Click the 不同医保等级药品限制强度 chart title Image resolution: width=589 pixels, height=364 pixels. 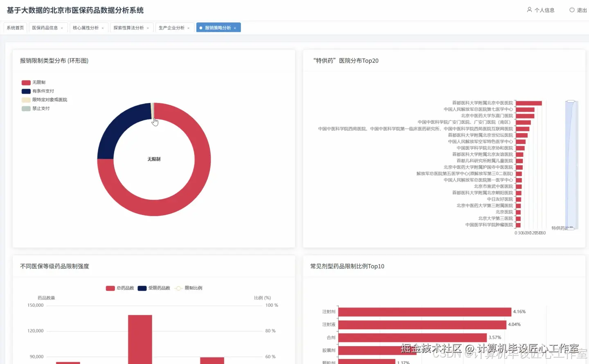(x=54, y=266)
